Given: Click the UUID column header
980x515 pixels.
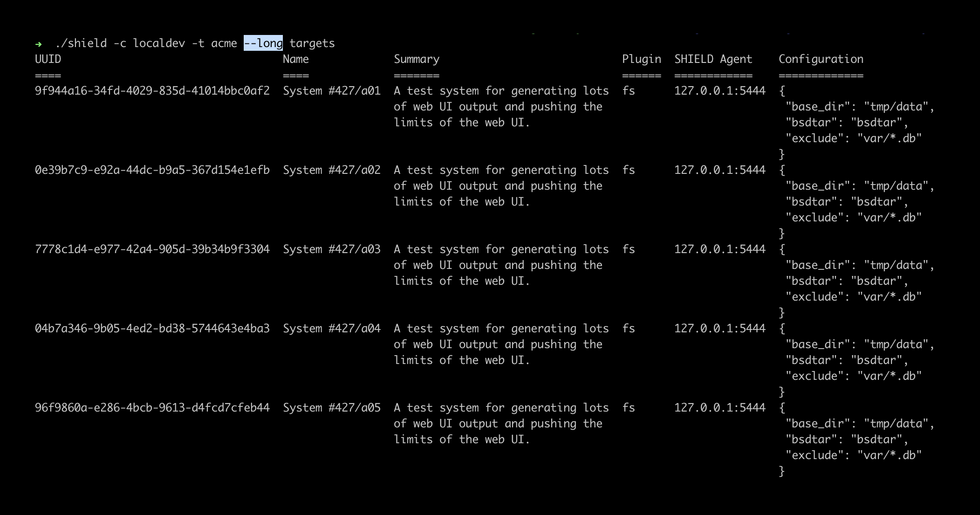Looking at the screenshot, I should (x=48, y=59).
